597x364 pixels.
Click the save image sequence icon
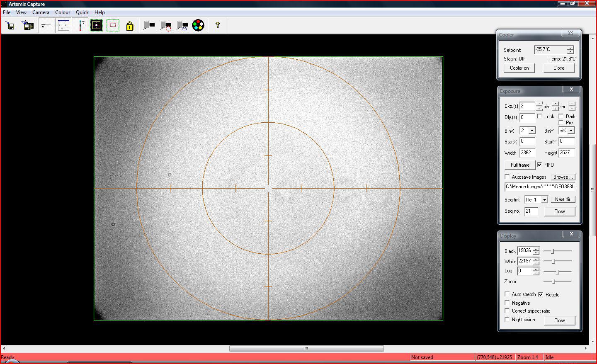pyautogui.click(x=28, y=26)
